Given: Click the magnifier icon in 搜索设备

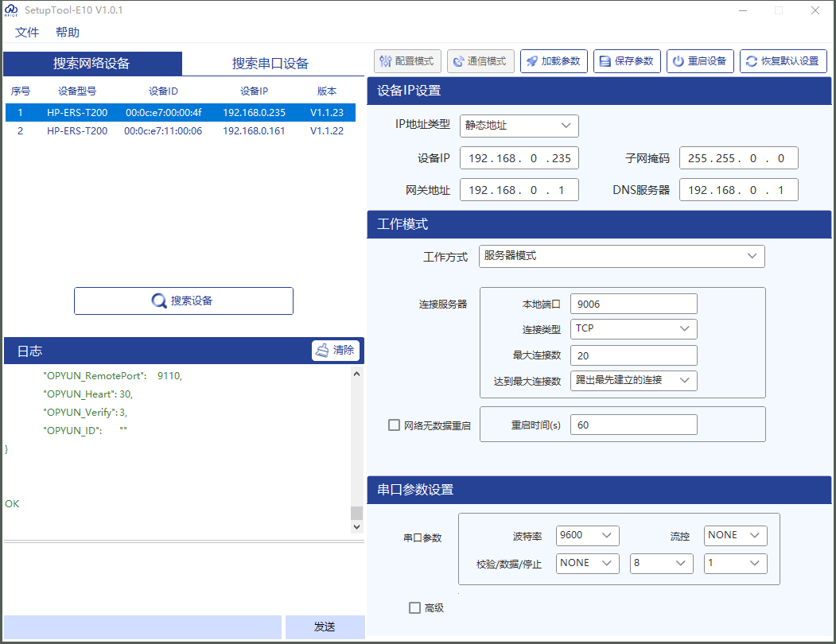Looking at the screenshot, I should pos(159,301).
